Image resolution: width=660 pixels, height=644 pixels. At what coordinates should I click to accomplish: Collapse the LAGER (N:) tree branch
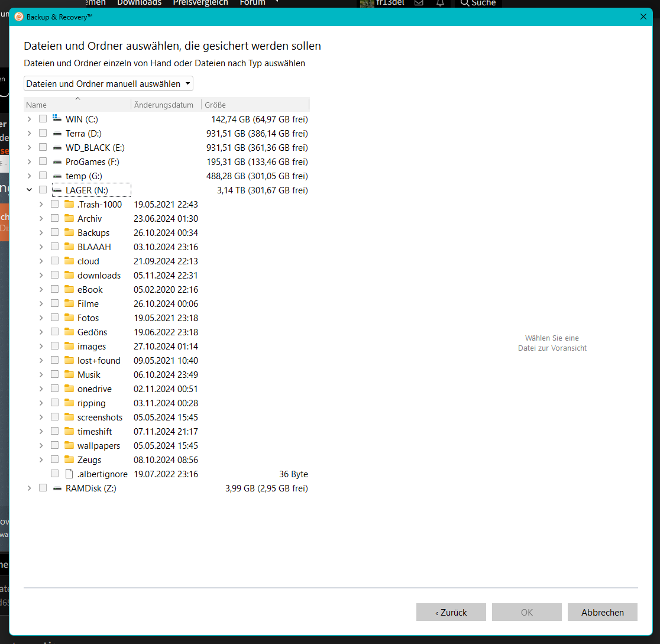(29, 190)
